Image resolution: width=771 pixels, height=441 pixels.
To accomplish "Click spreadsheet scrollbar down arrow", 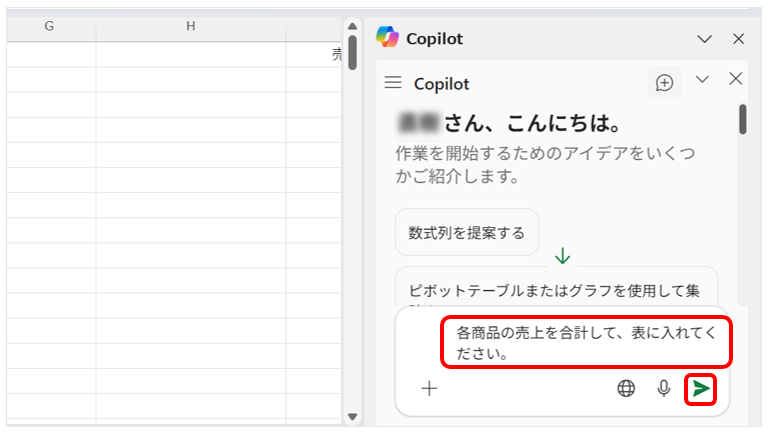I will click(353, 417).
